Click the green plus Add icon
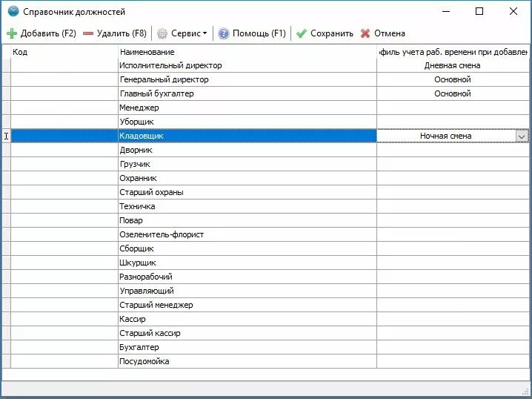 [12, 33]
